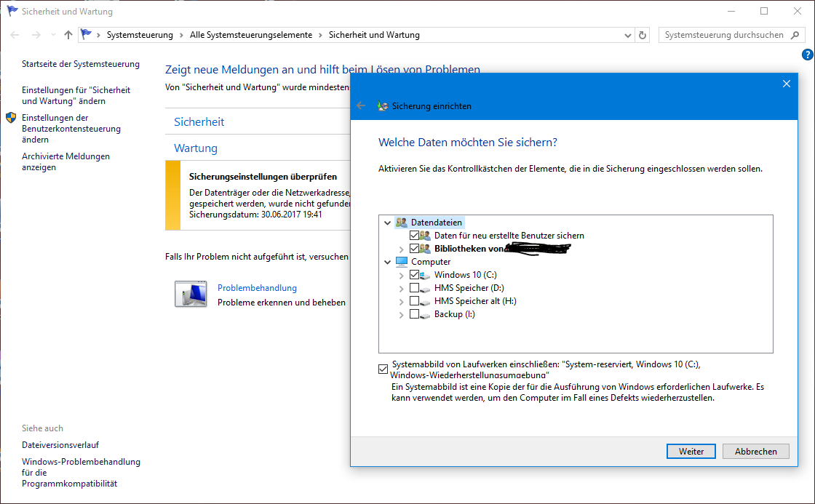Click the Windows 10 (C:) drive icon
This screenshot has height=504, width=815.
[x=425, y=275]
